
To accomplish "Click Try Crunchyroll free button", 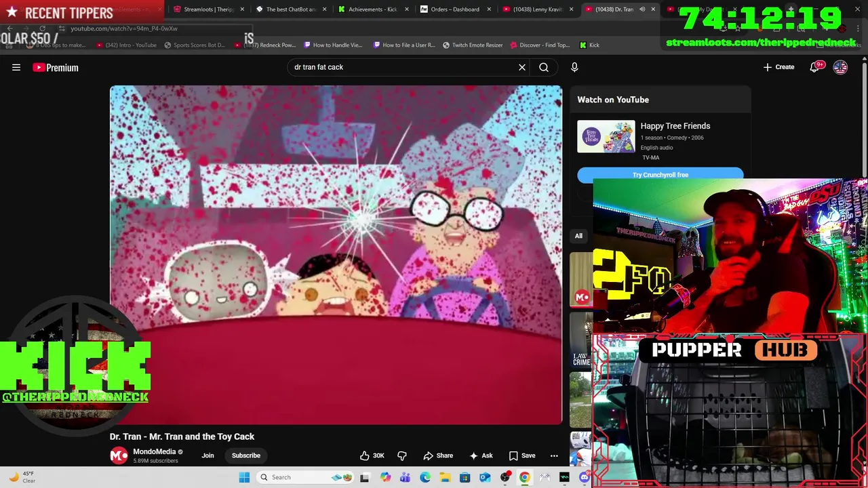I will [660, 175].
